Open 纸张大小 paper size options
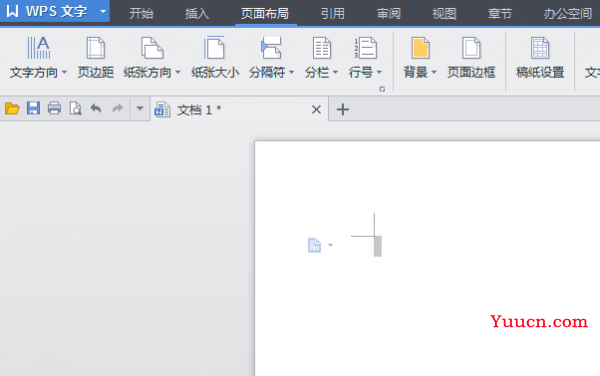 [215, 57]
